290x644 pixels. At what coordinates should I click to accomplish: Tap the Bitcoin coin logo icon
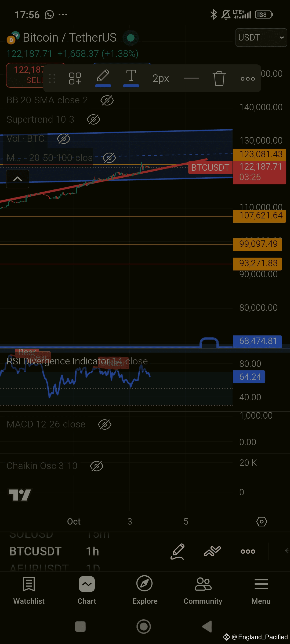tap(11, 40)
